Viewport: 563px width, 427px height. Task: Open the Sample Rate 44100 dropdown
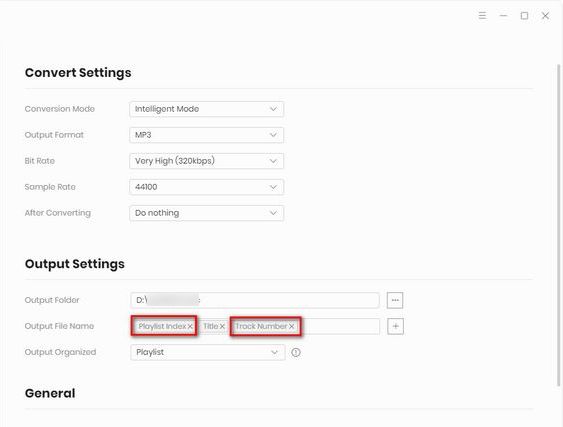206,187
